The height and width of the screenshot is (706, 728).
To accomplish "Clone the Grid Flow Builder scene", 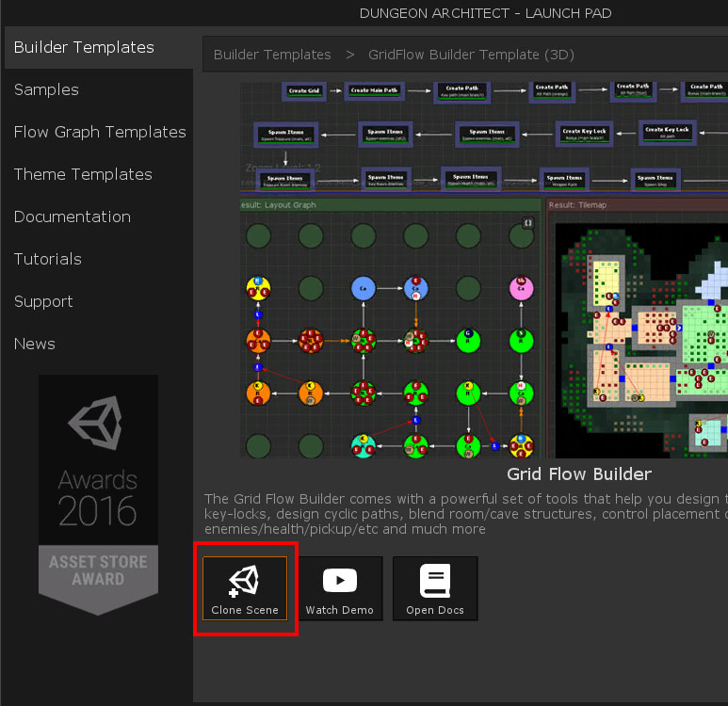I will click(x=245, y=588).
